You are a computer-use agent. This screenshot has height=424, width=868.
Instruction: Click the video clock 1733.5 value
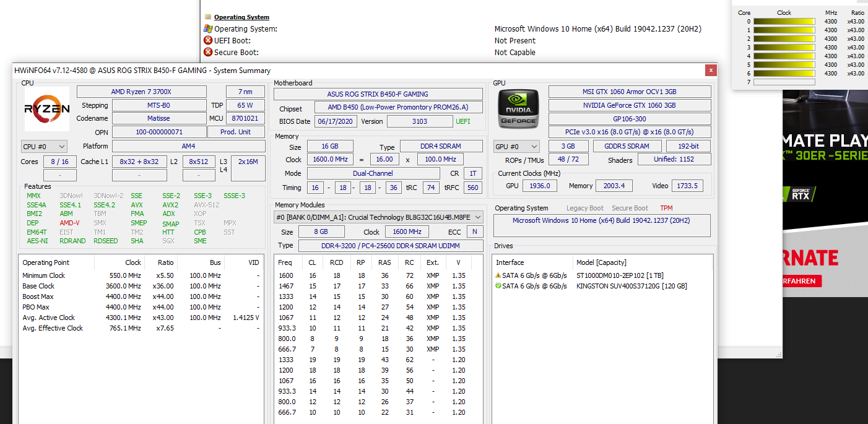coord(687,186)
